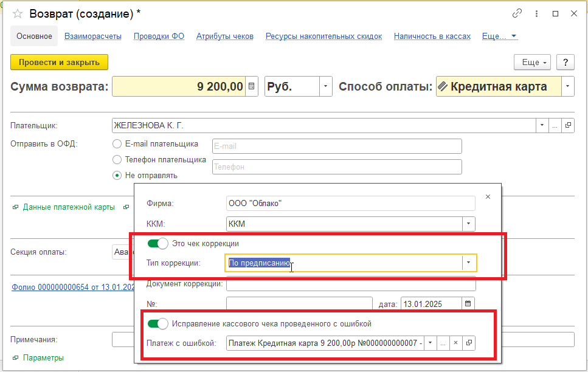Add the form to favorites with the star icon

click(18, 13)
